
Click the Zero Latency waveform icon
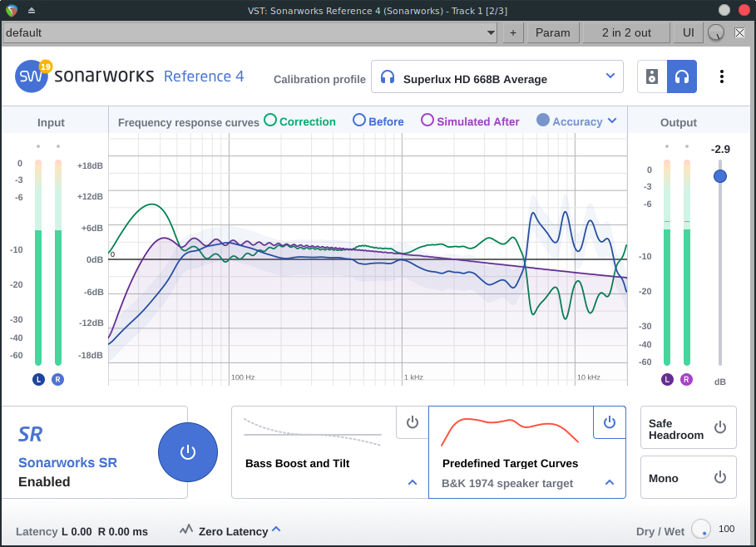click(x=186, y=530)
